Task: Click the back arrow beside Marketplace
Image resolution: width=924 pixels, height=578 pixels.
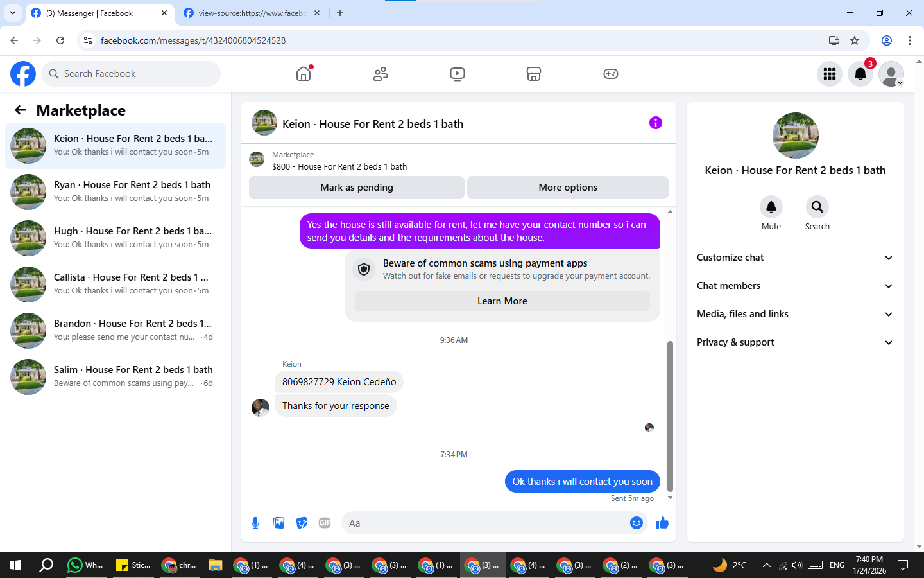Action: (21, 110)
